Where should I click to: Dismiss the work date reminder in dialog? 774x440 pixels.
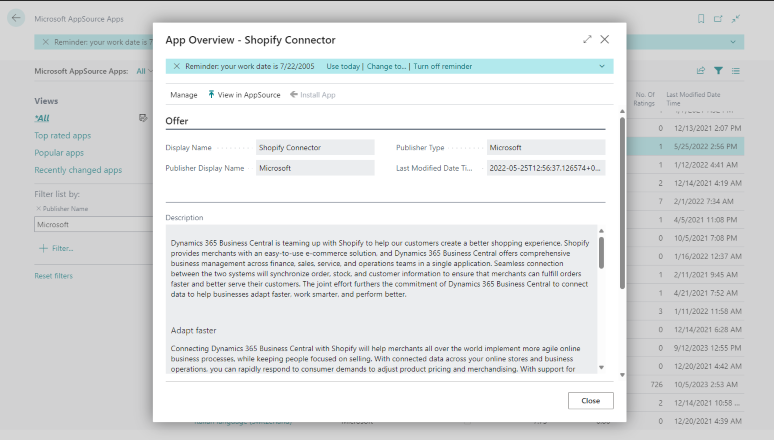(x=176, y=66)
